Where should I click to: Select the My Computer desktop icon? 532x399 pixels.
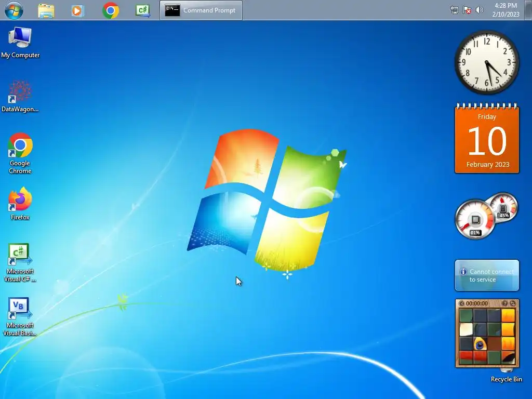click(20, 43)
